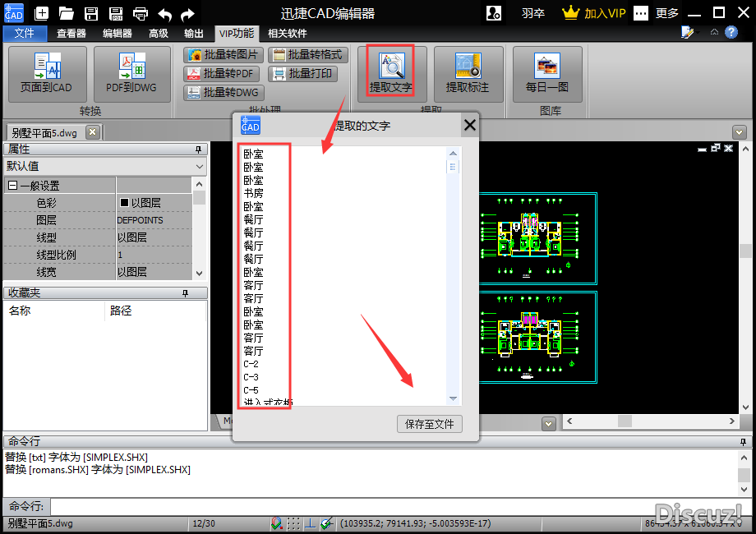Click the 批量转PDF button
The height and width of the screenshot is (534, 756).
tap(220, 74)
